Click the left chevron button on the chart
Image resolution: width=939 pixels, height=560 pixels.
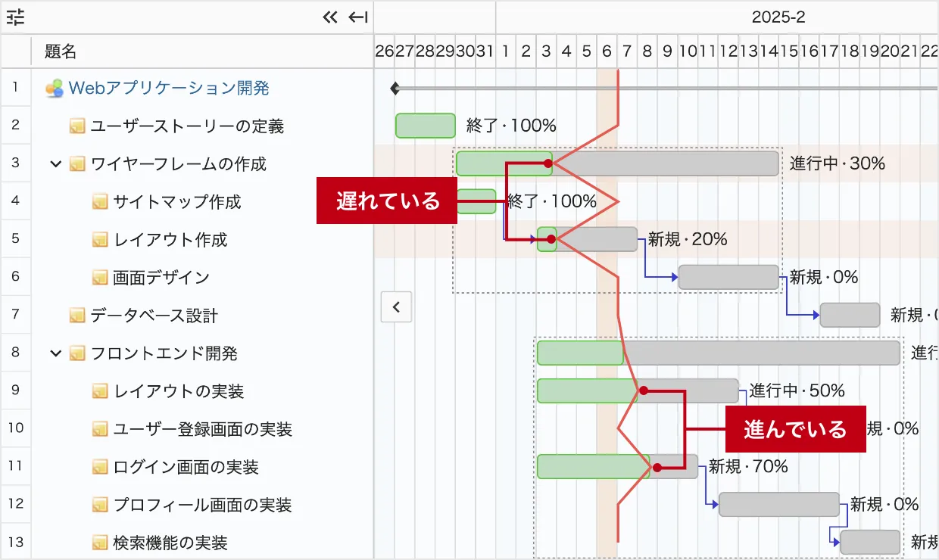[x=395, y=307]
